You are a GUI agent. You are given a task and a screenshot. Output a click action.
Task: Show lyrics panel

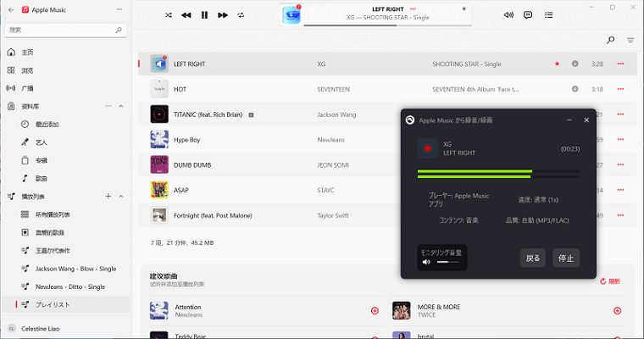[528, 15]
